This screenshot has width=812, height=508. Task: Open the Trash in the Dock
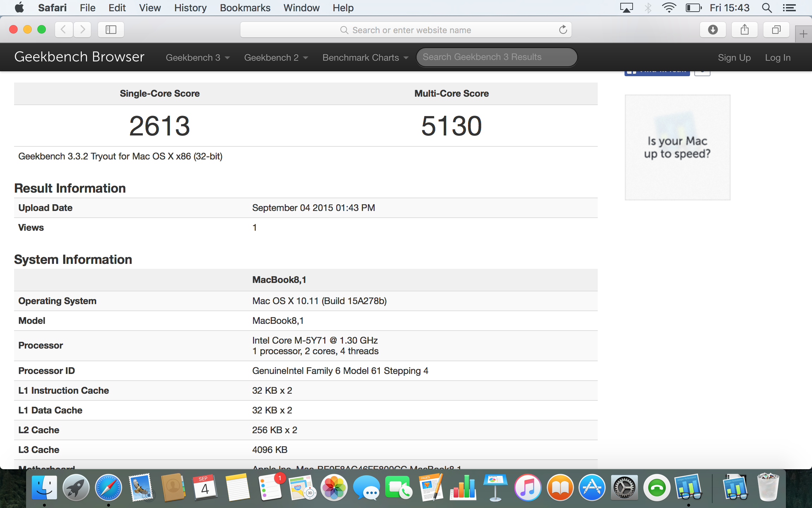pyautogui.click(x=768, y=487)
